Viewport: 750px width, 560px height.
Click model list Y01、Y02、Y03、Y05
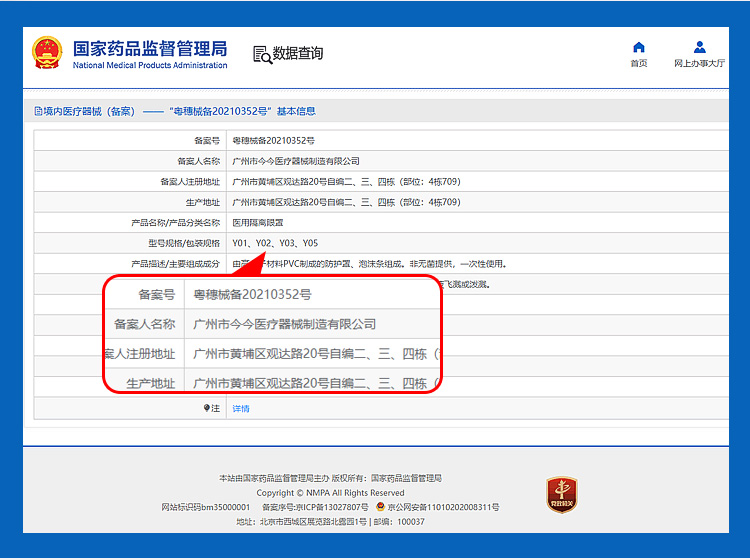click(x=275, y=243)
